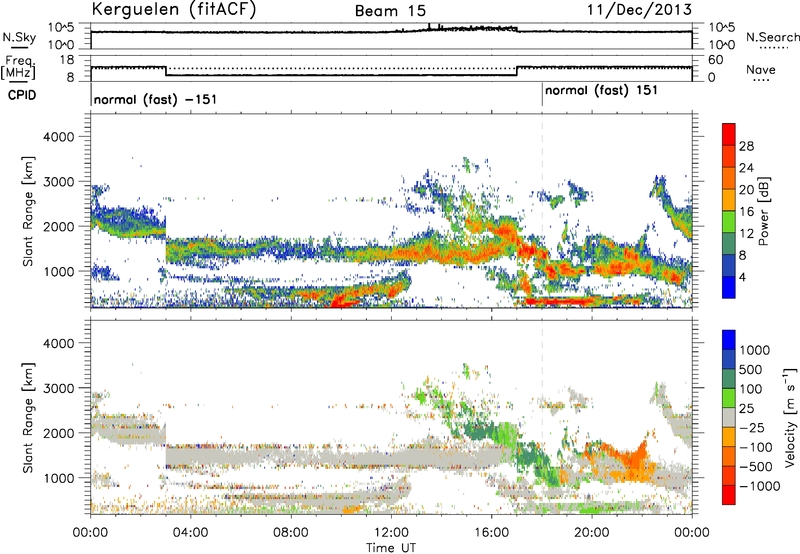Click the dark blue top segment of Velocity color bar
This screenshot has width=800, height=554.
729,340
